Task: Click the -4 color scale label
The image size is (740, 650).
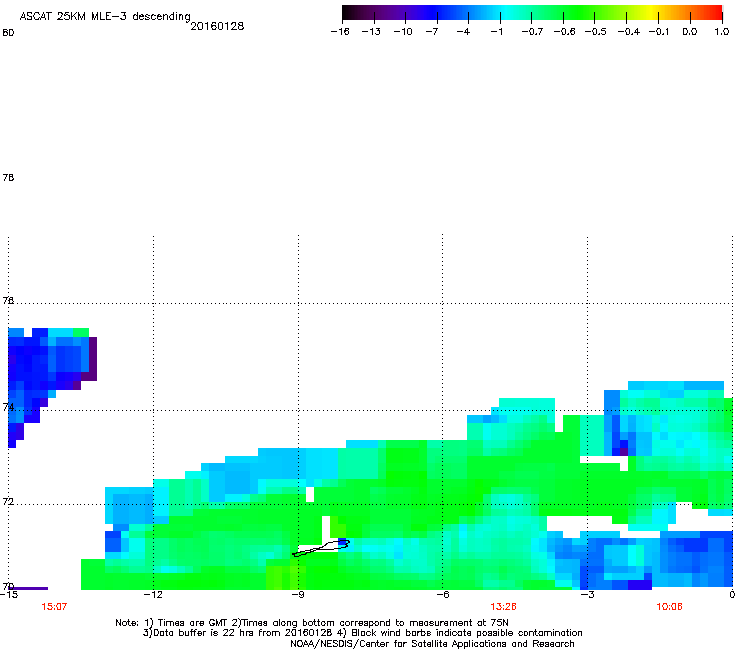Action: click(463, 32)
